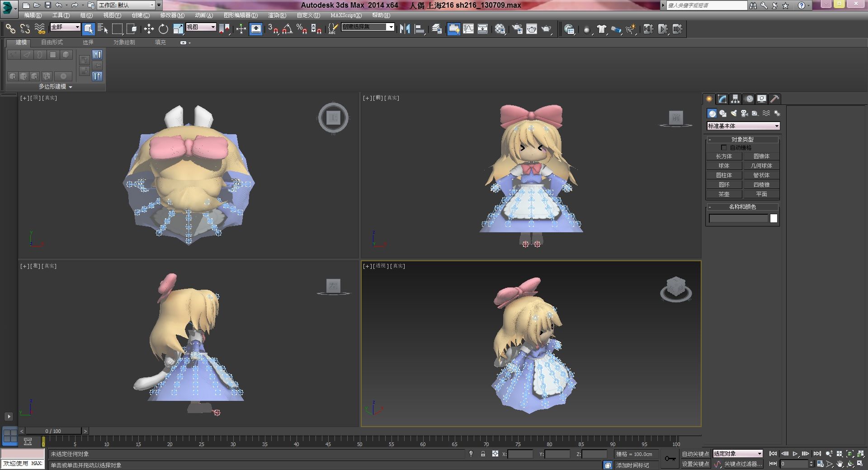Select the Uniform Scale tool
Viewport: 868px width, 470px height.
178,29
